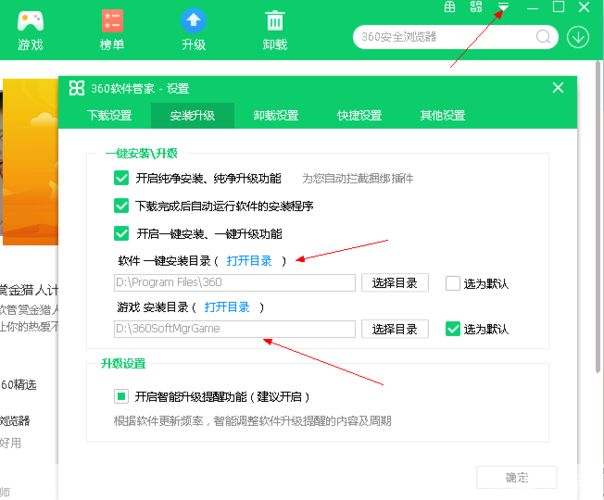The width and height of the screenshot is (604, 500).
Task: Confirm settings with 确定 button
Action: coord(517,478)
